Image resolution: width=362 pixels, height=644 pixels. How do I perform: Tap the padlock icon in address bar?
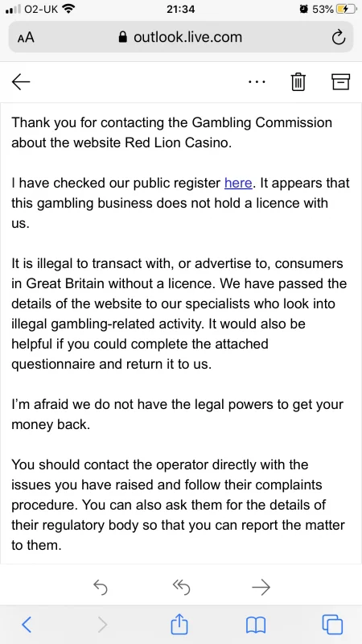[x=123, y=37]
